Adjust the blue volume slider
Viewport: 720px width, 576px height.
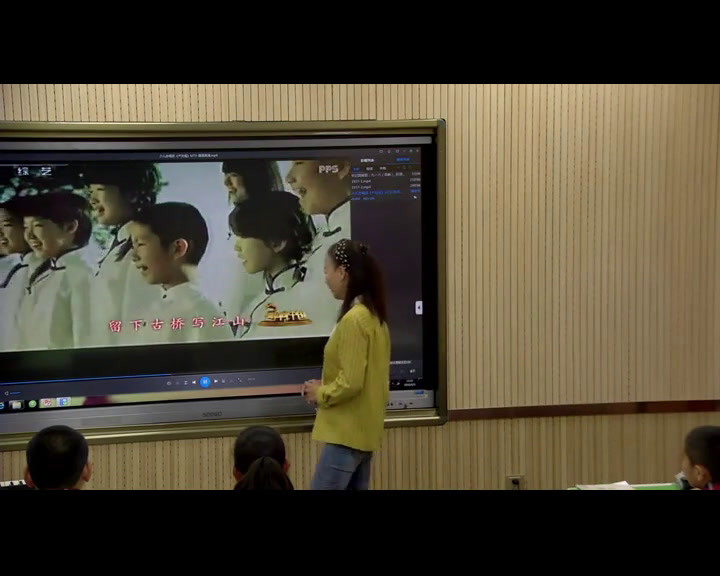tap(15, 393)
